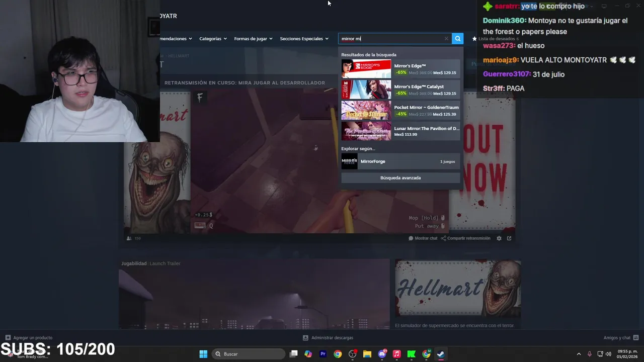Click '1 juegos' count beside MirrorForge

pos(447,162)
